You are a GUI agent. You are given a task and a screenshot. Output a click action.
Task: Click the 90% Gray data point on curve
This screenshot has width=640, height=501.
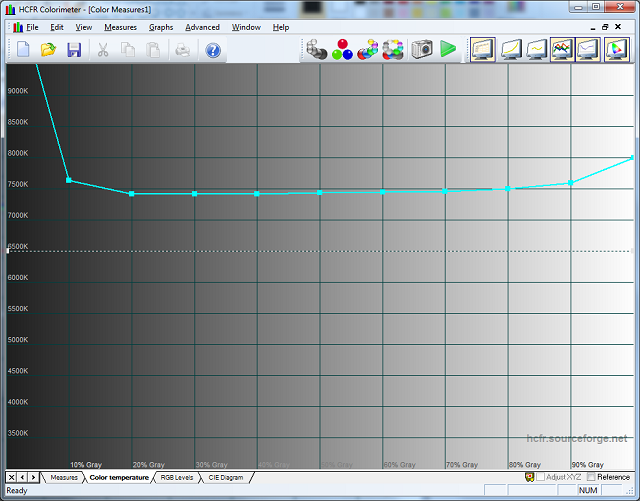(571, 183)
